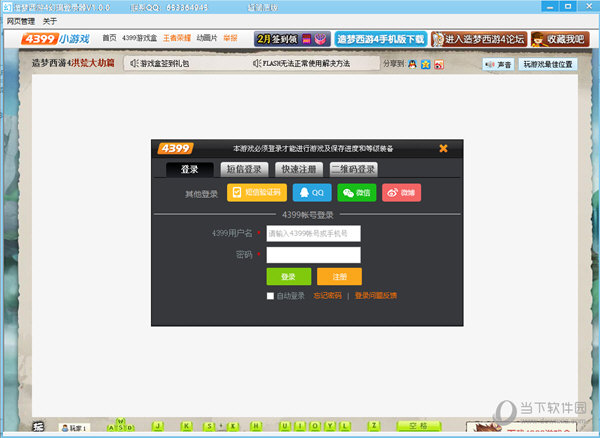Screen dimensions: 600x438
Task: Share to Qzone star icon
Action: coord(426,64)
